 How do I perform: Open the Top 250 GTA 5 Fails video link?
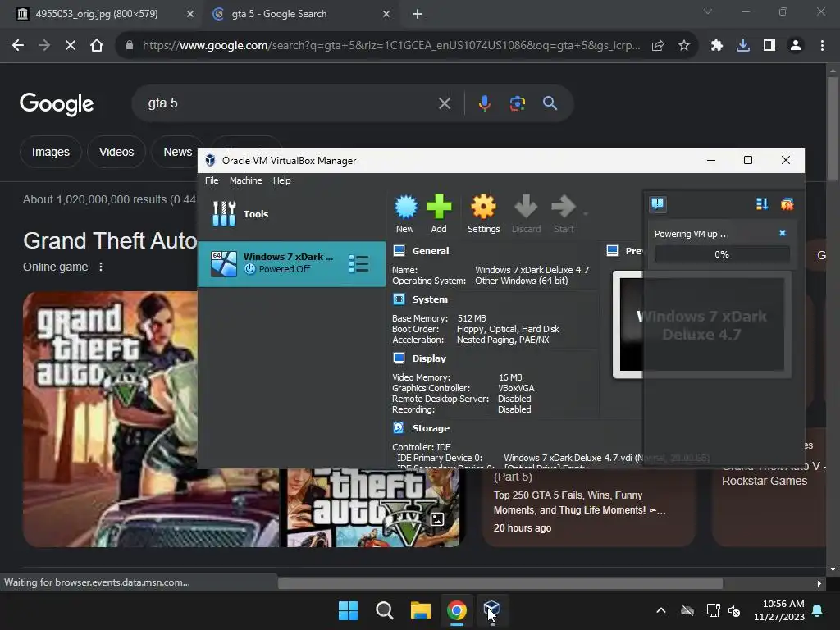578,503
